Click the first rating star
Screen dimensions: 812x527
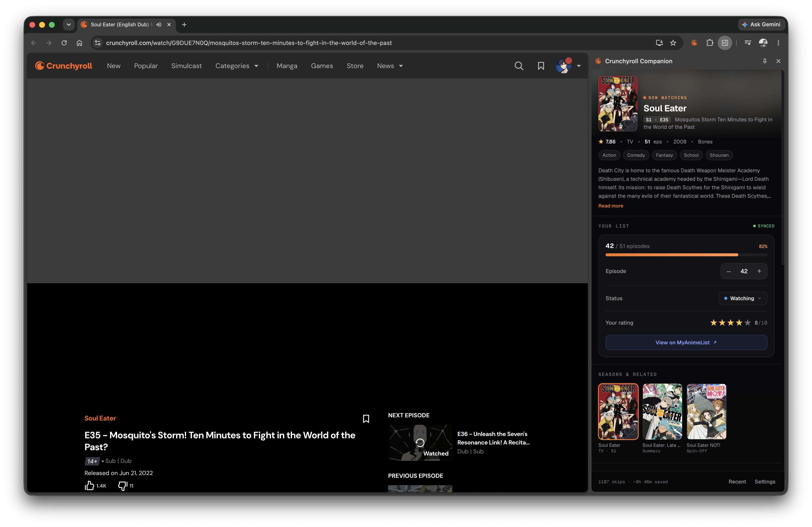(x=713, y=323)
